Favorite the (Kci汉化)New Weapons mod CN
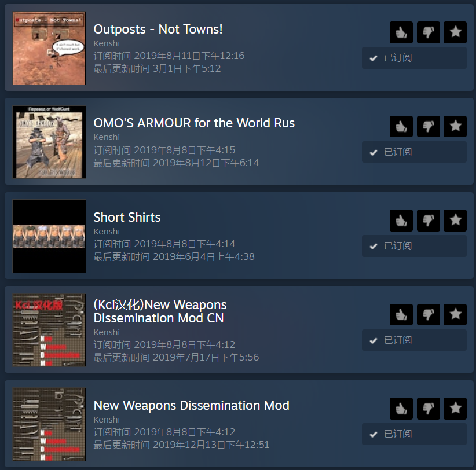Screen dimensions: 476x470 tap(455, 314)
